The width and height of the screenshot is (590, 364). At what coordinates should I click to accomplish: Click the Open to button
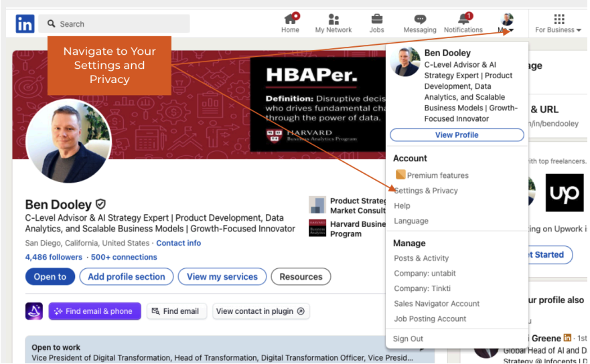(x=50, y=277)
